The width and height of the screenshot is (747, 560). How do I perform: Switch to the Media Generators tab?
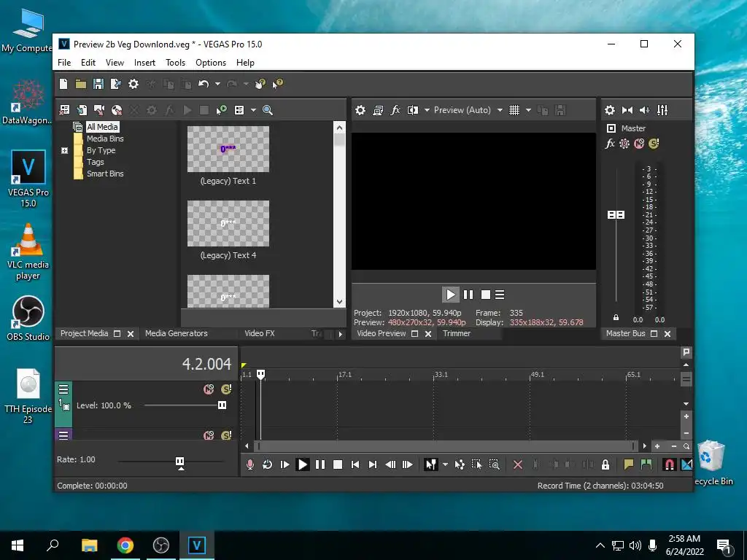tap(177, 333)
